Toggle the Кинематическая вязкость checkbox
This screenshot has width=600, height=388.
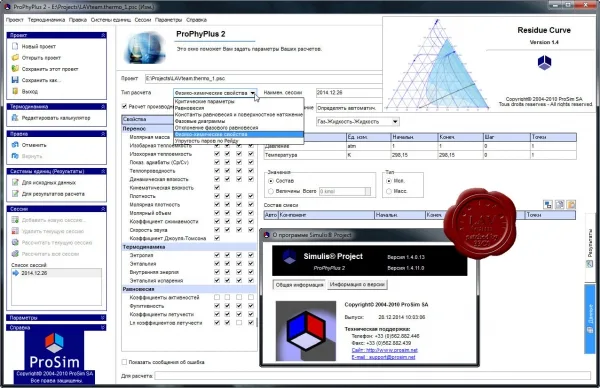click(x=217, y=187)
